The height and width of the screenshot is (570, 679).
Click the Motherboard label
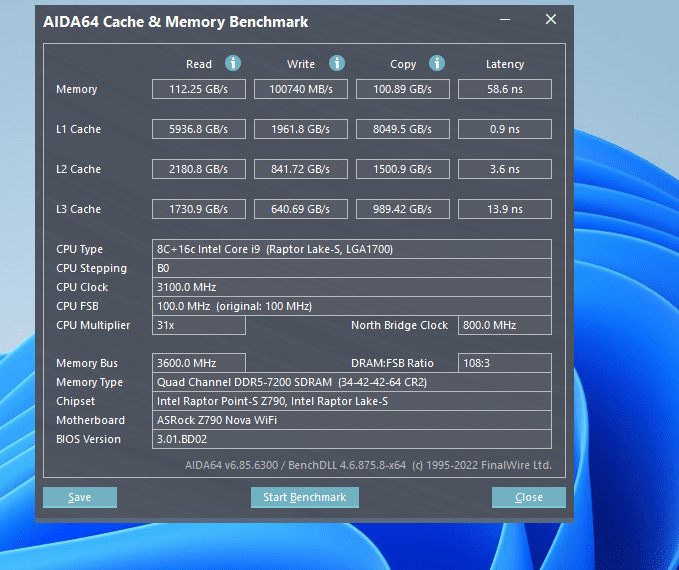91,420
